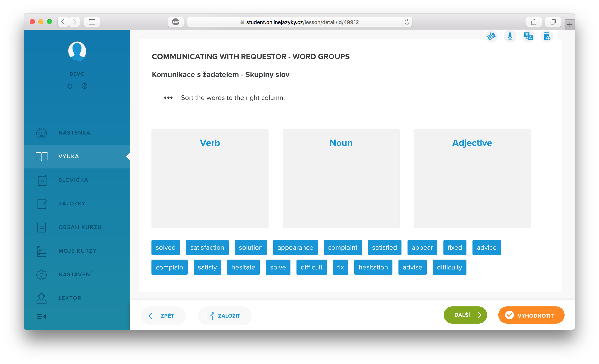Click the Zpět back button

(x=163, y=315)
